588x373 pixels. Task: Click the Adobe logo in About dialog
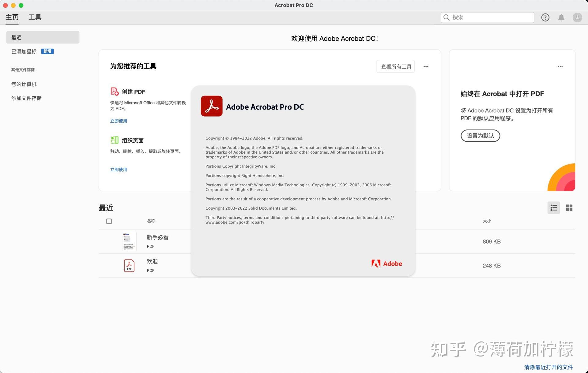(386, 263)
